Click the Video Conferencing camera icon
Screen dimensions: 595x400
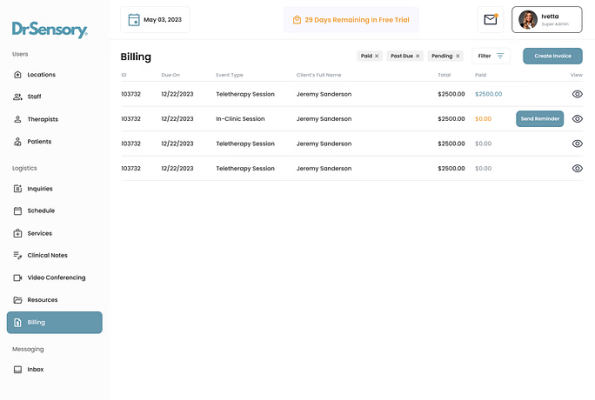(17, 278)
